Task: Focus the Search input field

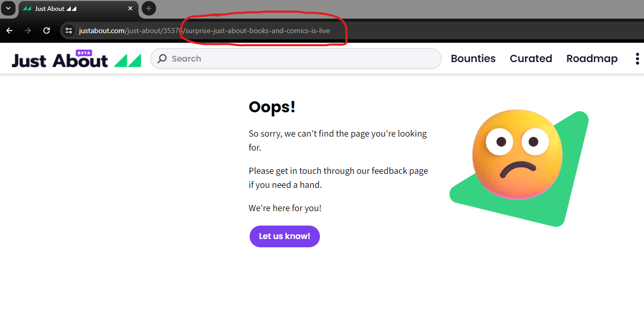Action: [296, 58]
